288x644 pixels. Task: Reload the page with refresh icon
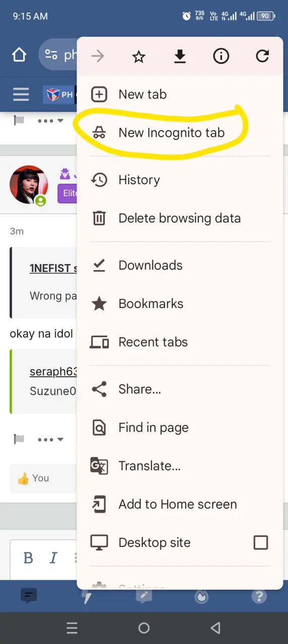pos(262,56)
